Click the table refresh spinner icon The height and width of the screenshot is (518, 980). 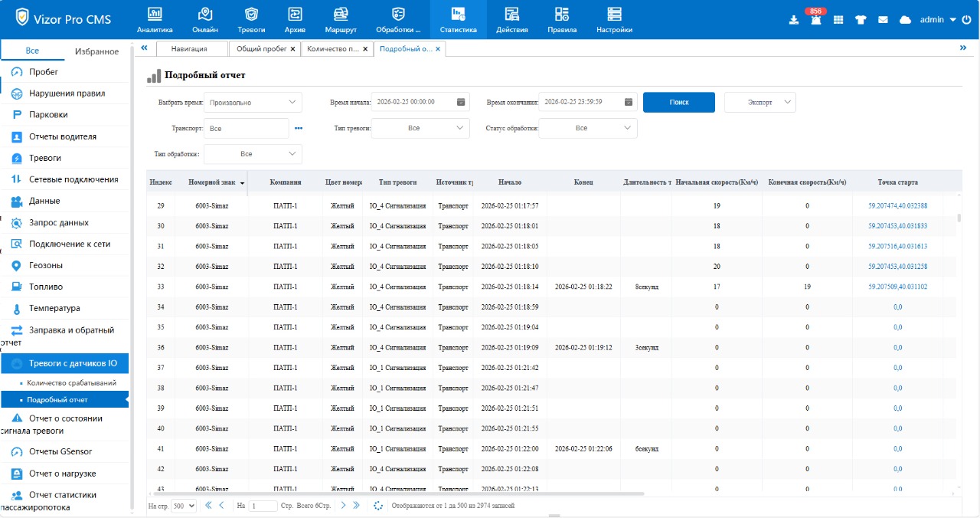377,506
